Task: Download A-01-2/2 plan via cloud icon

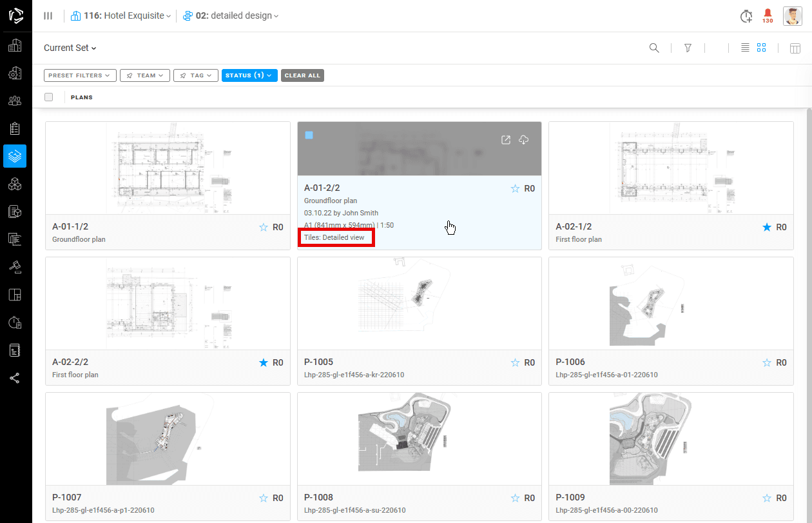Action: tap(524, 140)
